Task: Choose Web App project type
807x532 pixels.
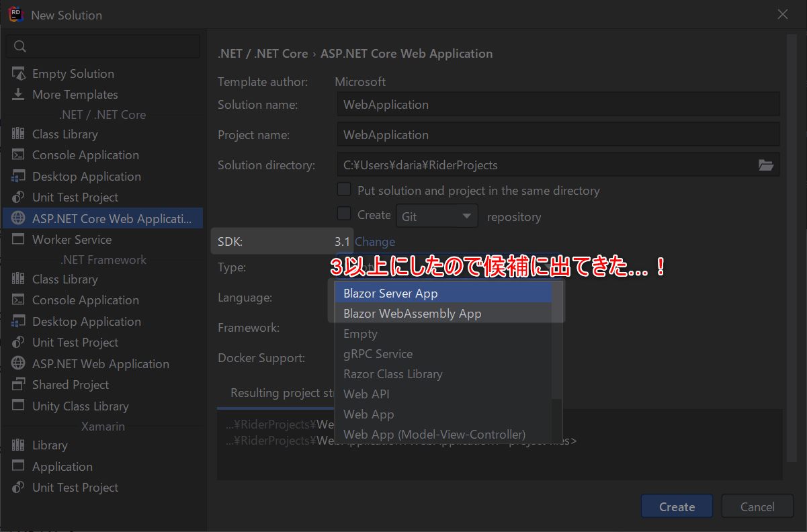Action: [x=443, y=414]
